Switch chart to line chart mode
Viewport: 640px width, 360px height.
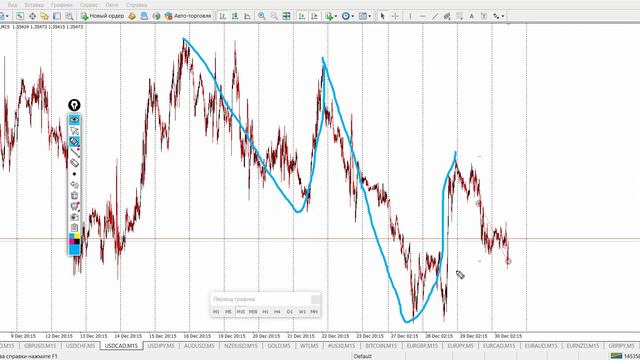(x=247, y=16)
